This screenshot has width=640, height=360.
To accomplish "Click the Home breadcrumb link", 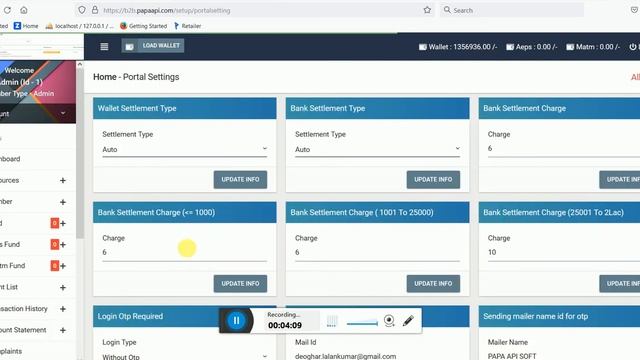I will click(x=104, y=77).
